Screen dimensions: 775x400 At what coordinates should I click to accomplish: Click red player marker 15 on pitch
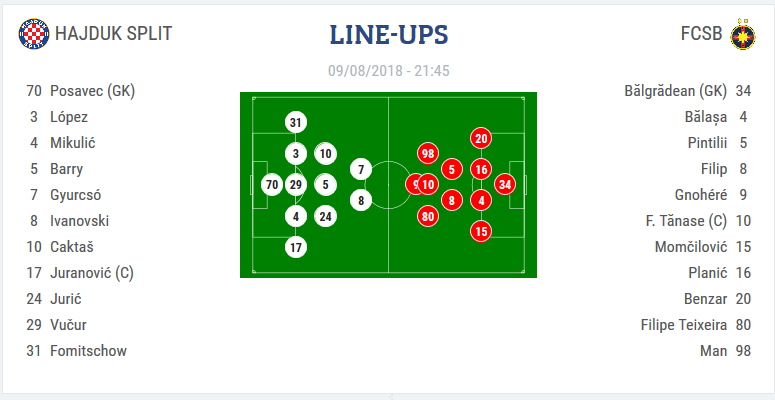(x=481, y=231)
